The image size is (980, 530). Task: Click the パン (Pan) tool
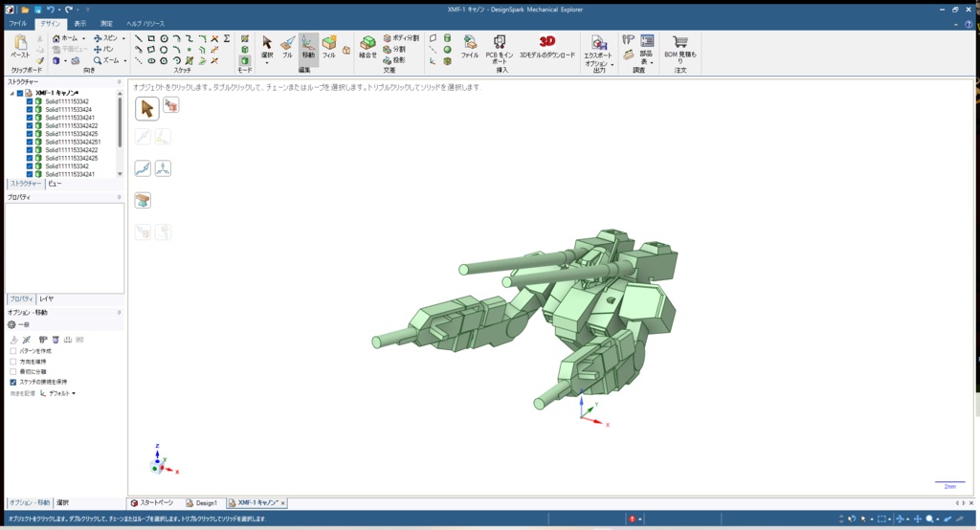pos(103,50)
